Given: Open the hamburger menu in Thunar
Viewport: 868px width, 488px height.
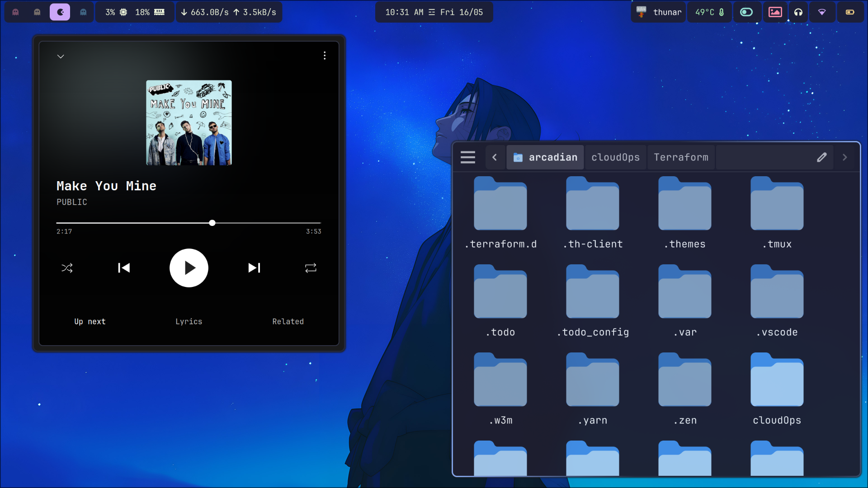Looking at the screenshot, I should pyautogui.click(x=468, y=157).
